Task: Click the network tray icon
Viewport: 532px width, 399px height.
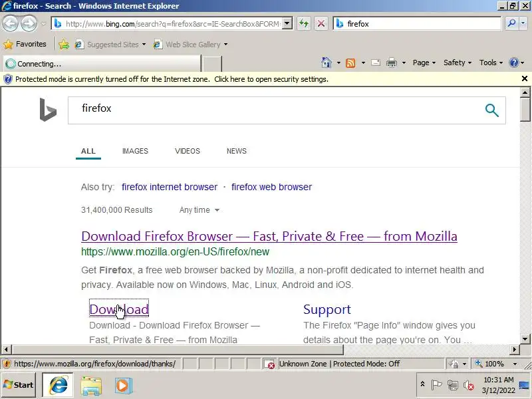Action: click(452, 385)
